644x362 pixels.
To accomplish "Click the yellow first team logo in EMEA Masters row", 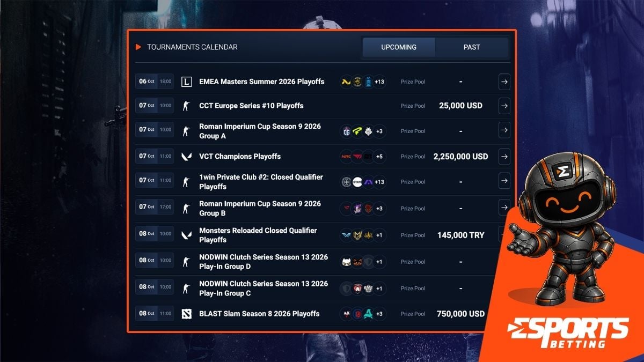I will [x=346, y=82].
